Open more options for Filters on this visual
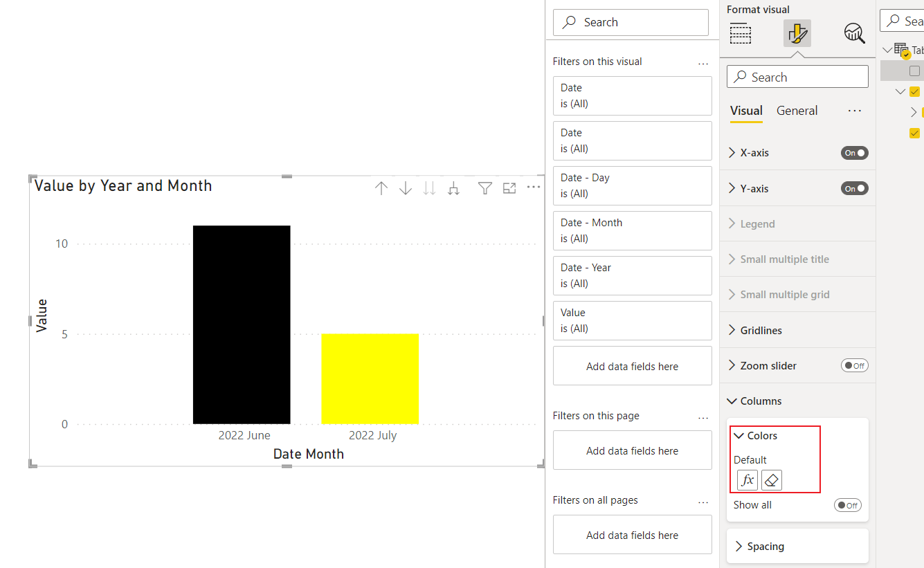This screenshot has height=568, width=924. pyautogui.click(x=703, y=63)
